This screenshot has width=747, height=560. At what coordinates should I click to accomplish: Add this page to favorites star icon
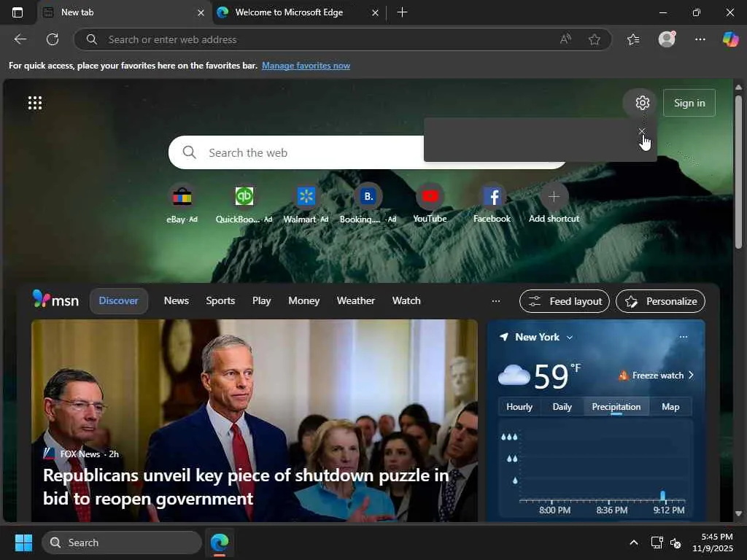click(x=594, y=39)
